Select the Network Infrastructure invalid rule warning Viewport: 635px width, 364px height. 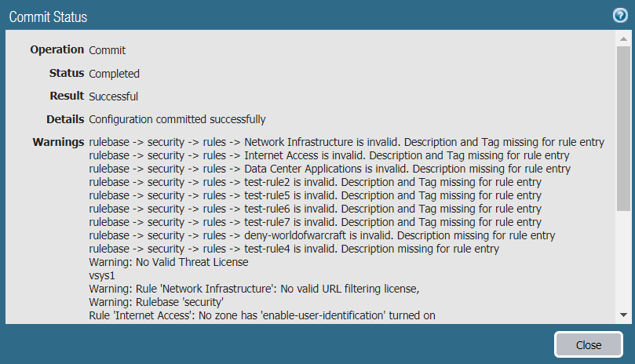coord(346,142)
